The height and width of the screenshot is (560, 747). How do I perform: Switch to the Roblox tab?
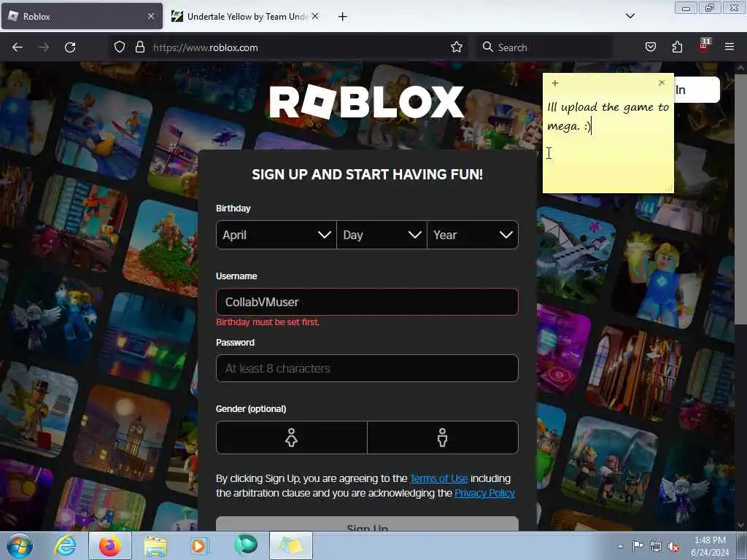pos(82,17)
